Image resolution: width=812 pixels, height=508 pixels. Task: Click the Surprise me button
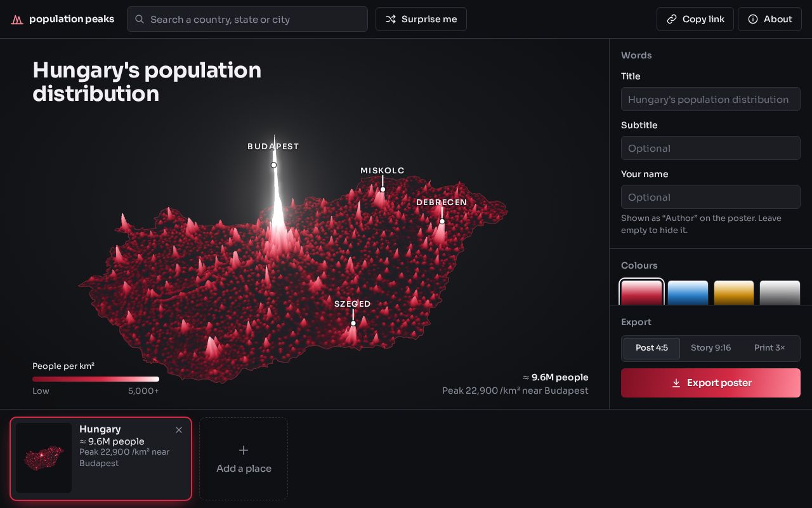[421, 19]
